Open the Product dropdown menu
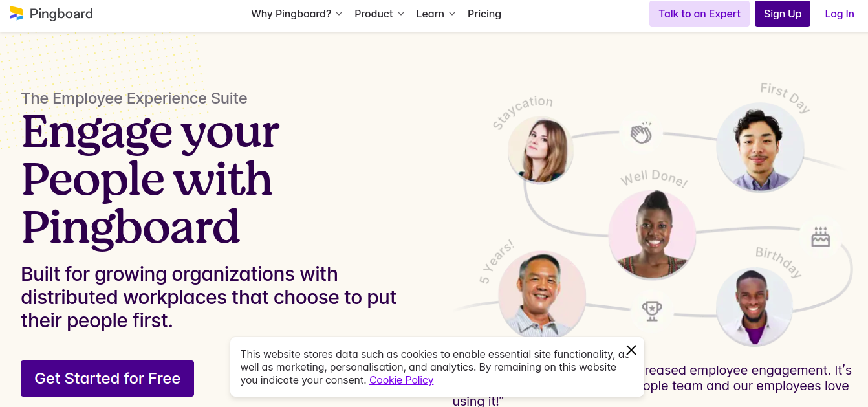 click(380, 14)
